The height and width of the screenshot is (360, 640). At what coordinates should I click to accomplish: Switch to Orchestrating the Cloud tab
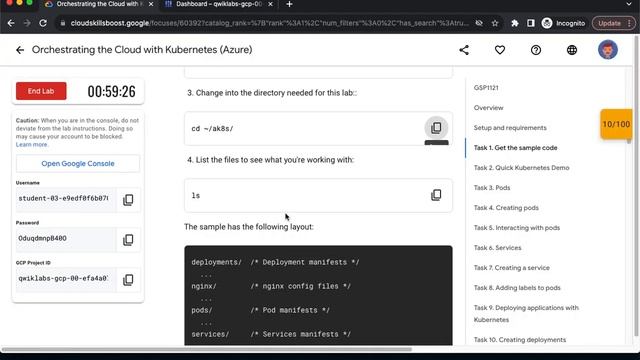(98, 4)
